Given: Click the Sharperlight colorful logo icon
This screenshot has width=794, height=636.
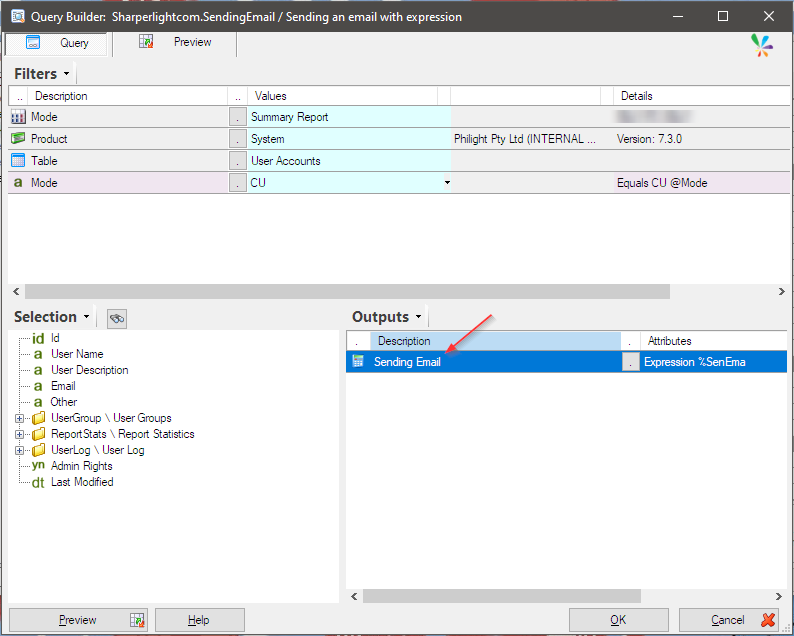Looking at the screenshot, I should tap(762, 46).
